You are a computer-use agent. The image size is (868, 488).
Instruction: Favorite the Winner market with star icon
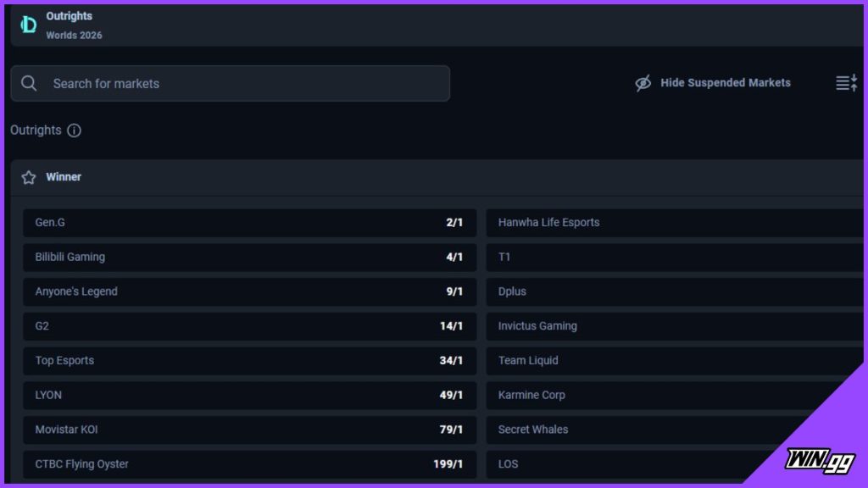click(29, 177)
